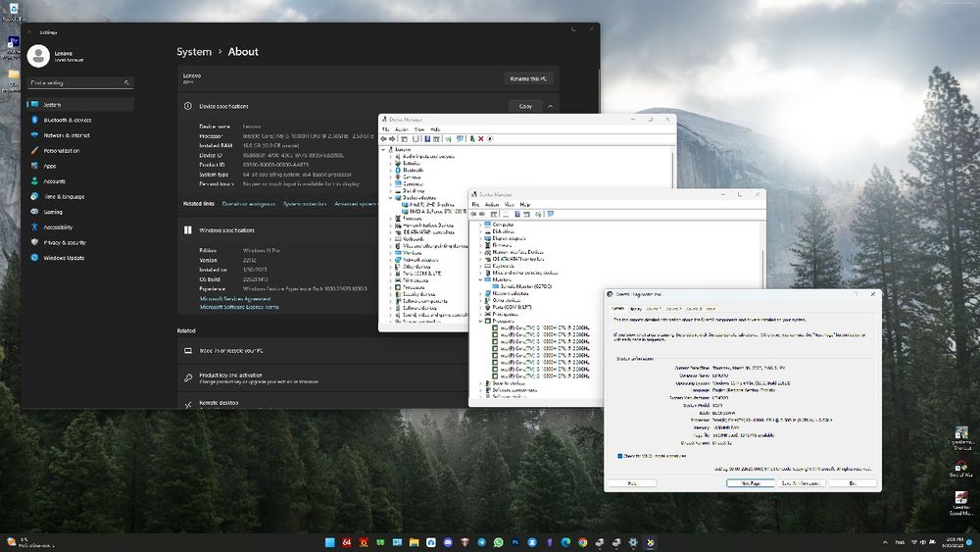Expand Human Interface Devices in rear Device Manager
This screenshot has height=552, width=980.
pyautogui.click(x=391, y=226)
